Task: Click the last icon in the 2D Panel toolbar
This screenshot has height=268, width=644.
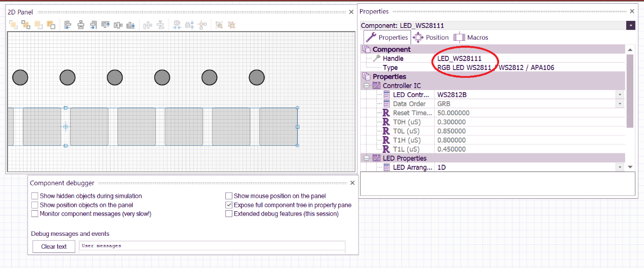Action: pos(231,25)
